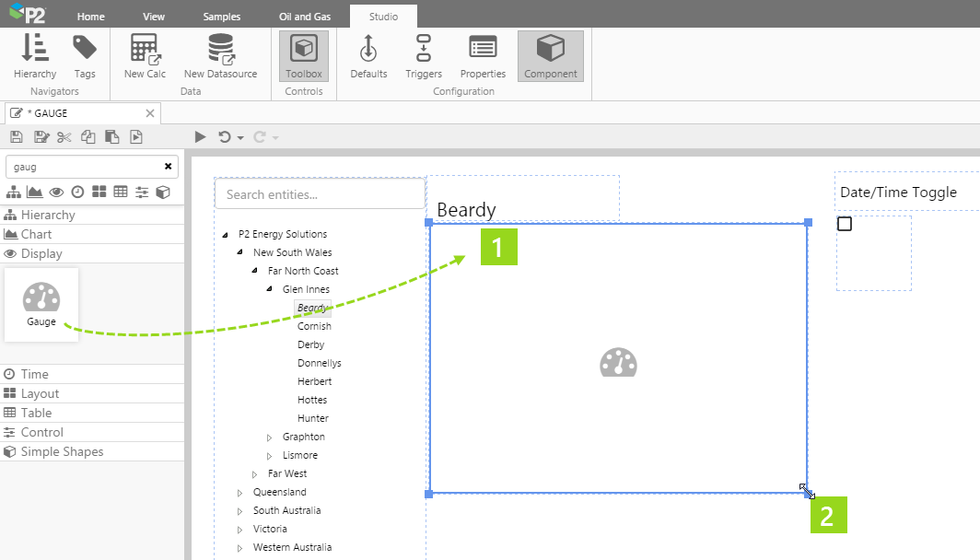This screenshot has height=560, width=980.
Task: Open the Undo history dropdown arrow
Action: [240, 138]
